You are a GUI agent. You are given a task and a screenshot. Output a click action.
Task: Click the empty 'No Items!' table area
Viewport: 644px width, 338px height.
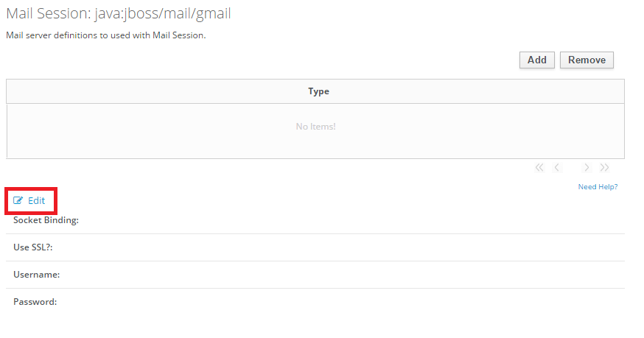(315, 127)
